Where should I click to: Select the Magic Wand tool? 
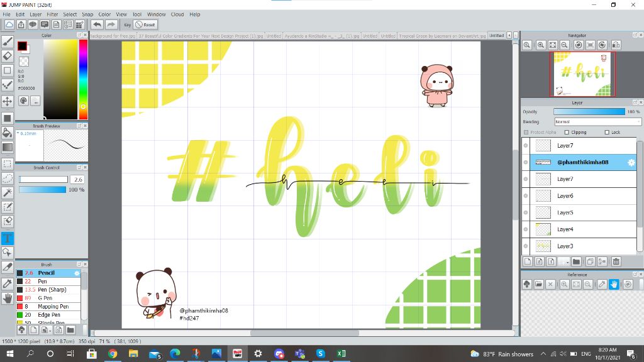click(x=8, y=192)
